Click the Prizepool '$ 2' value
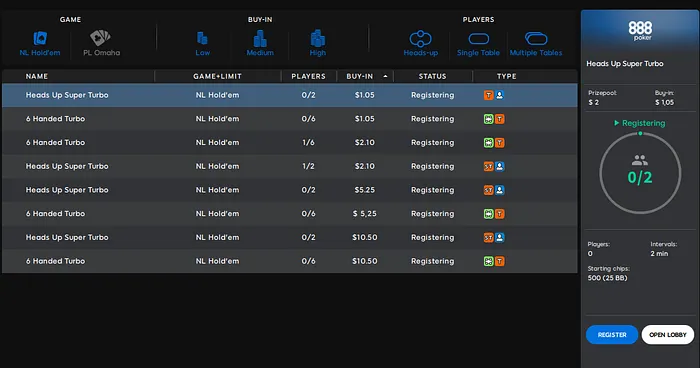Image resolution: width=700 pixels, height=368 pixels. [x=593, y=102]
